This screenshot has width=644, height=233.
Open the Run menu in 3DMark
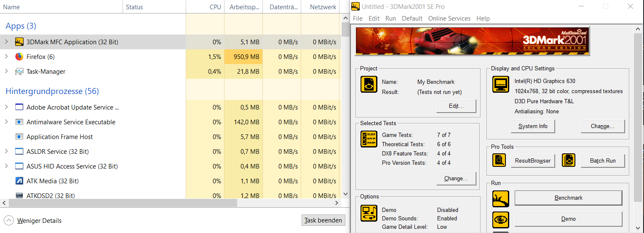(391, 19)
